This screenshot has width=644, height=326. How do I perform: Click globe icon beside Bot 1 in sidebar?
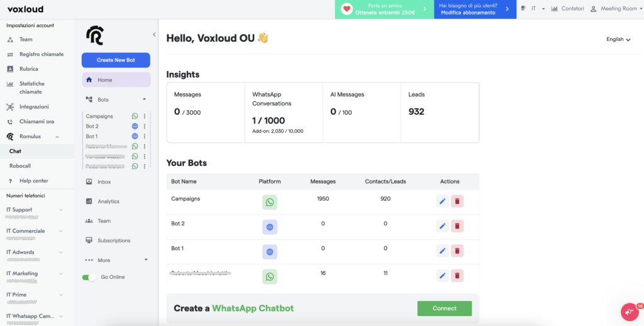(135, 136)
